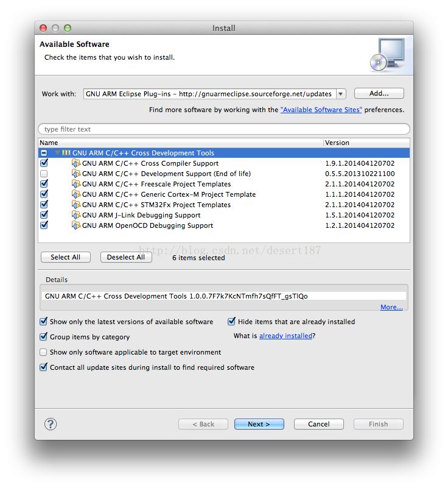Click the Freescale Project Templates feature icon
448x488 pixels.
click(76, 183)
